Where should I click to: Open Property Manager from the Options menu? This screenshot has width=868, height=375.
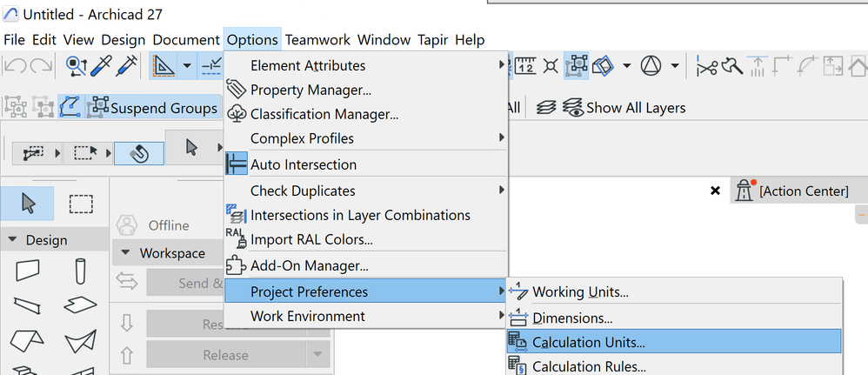(310, 90)
